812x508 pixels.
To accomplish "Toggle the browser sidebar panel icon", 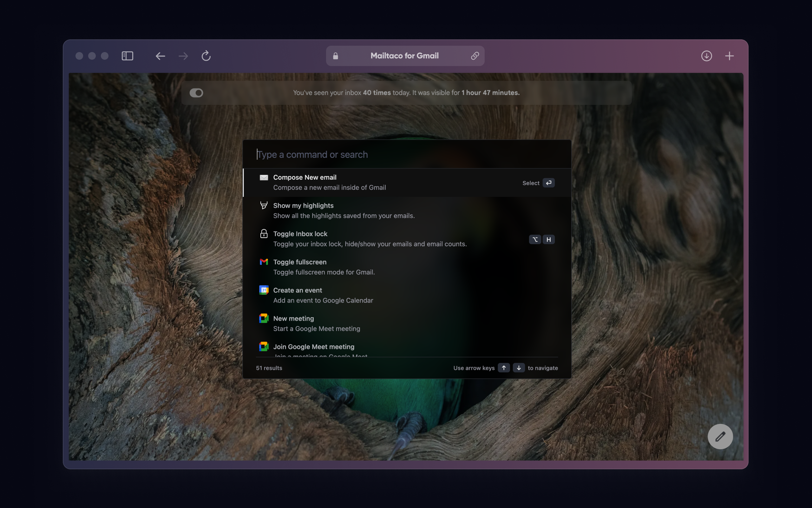I will pyautogui.click(x=127, y=56).
